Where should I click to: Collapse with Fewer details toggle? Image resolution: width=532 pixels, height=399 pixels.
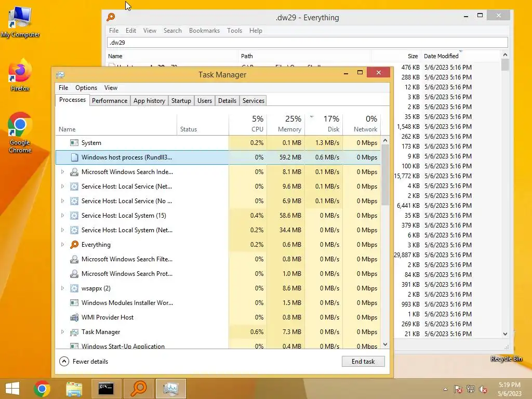(x=84, y=362)
